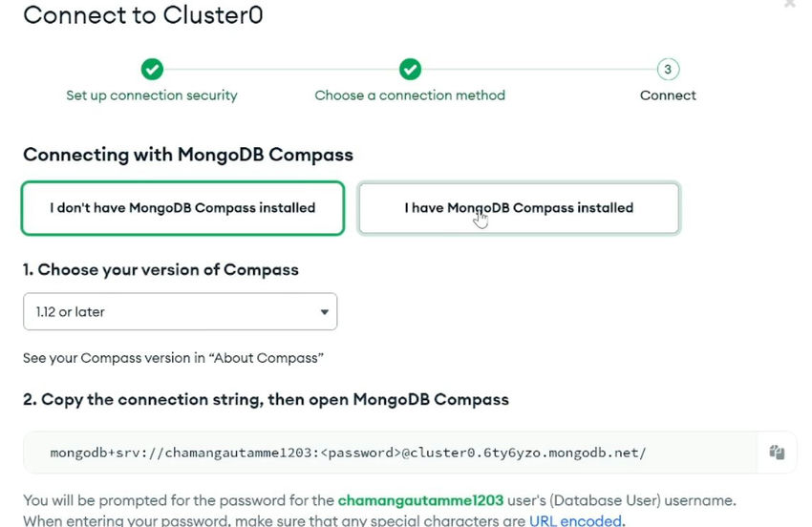The height and width of the screenshot is (527, 812).
Task: Click the Connecting with MongoDB Compass heading
Action: coord(188,155)
